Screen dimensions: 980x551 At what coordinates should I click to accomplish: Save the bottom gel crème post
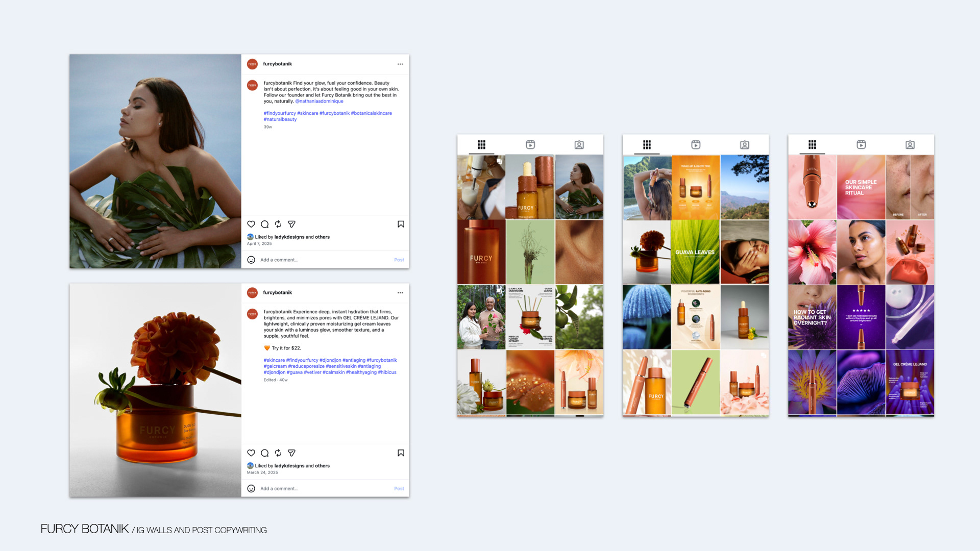(x=401, y=453)
